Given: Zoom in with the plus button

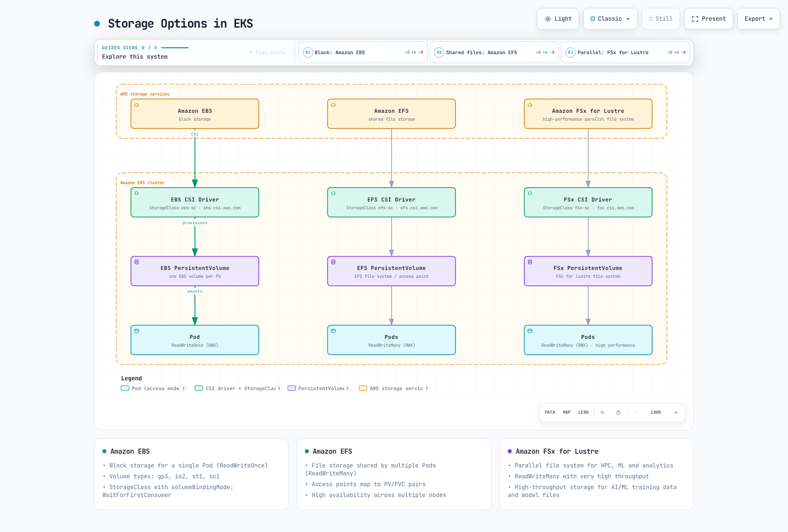Looking at the screenshot, I should tap(676, 412).
